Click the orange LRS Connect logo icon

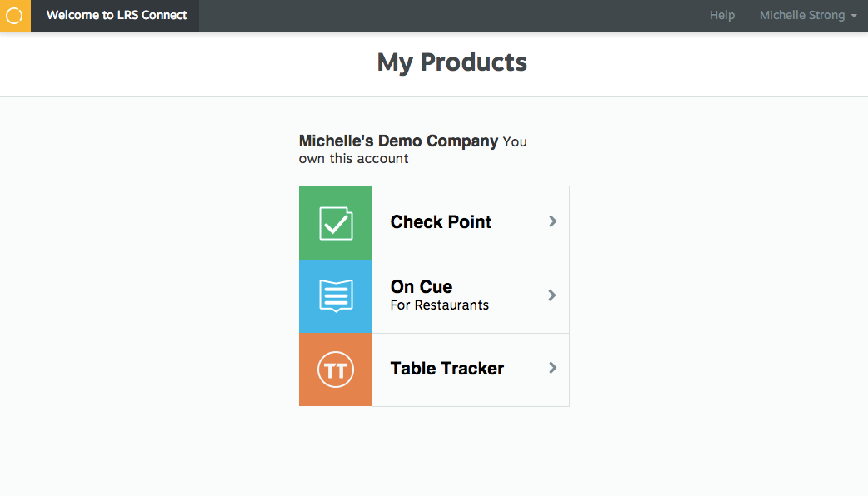coord(15,16)
